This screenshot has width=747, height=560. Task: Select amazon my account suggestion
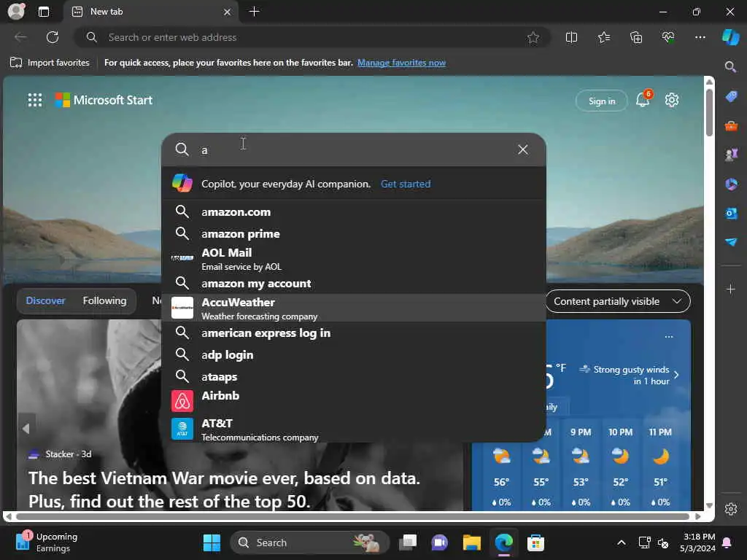tap(354, 284)
